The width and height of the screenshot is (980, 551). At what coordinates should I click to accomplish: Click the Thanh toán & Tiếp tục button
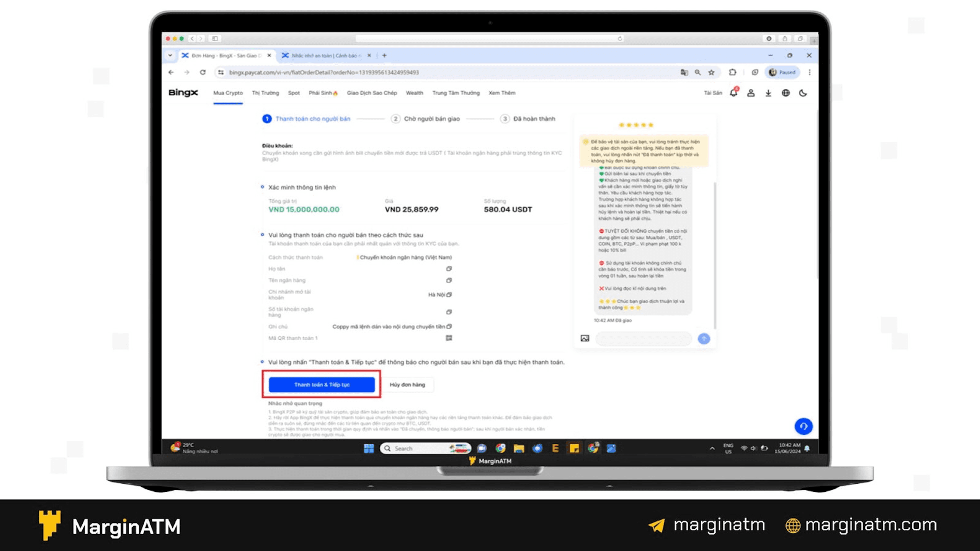[322, 385]
